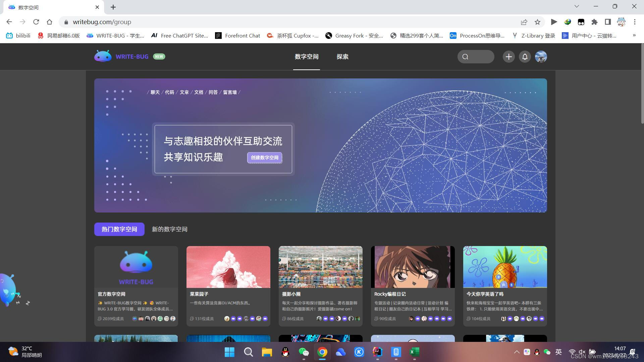This screenshot has height=362, width=644.
Task: Switch to 新的数字空间 tab
Action: tap(170, 229)
